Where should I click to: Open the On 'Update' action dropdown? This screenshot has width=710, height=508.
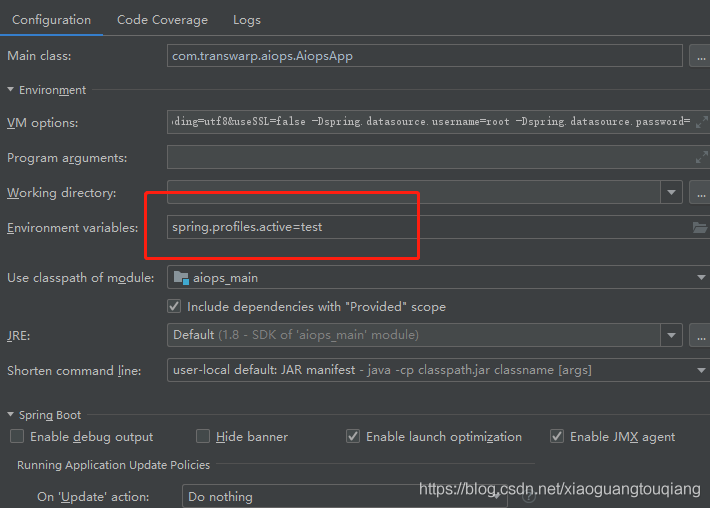[345, 496]
